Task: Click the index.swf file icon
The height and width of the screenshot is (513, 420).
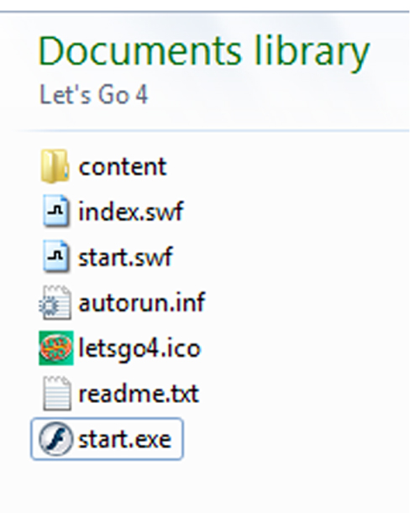Action: (55, 211)
